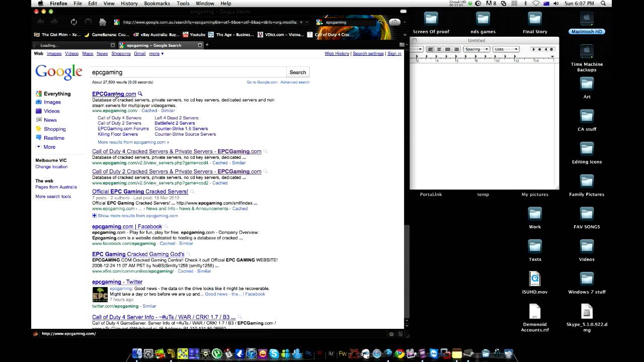This screenshot has width=644, height=362.
Task: Switch to the Loading... tab
Action: click(73, 45)
